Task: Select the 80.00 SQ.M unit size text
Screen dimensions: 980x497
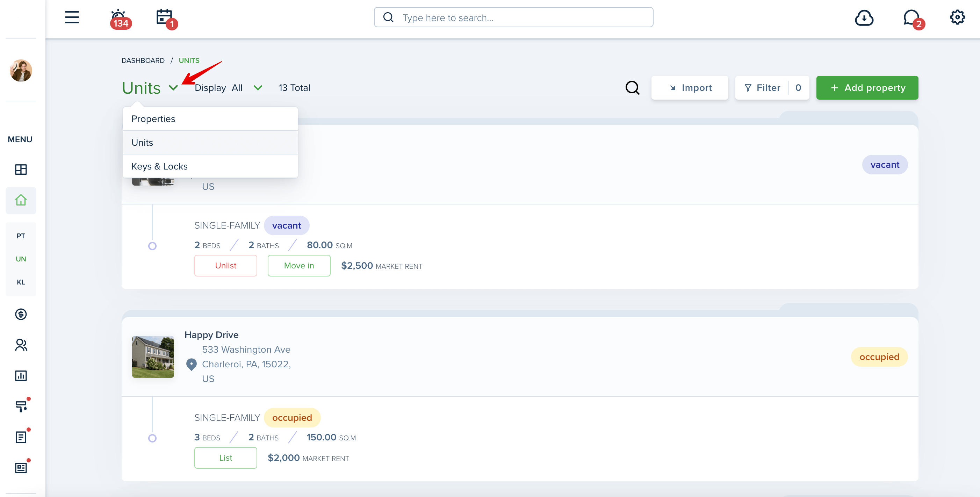Action: 330,245
